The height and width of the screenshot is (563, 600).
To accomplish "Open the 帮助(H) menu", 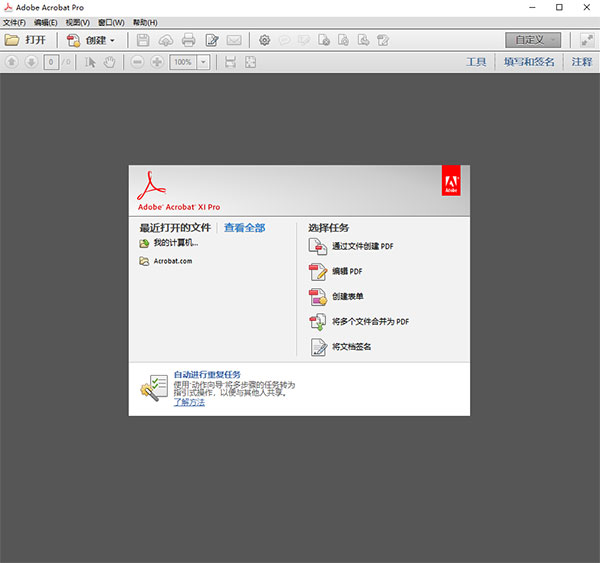I will point(145,23).
